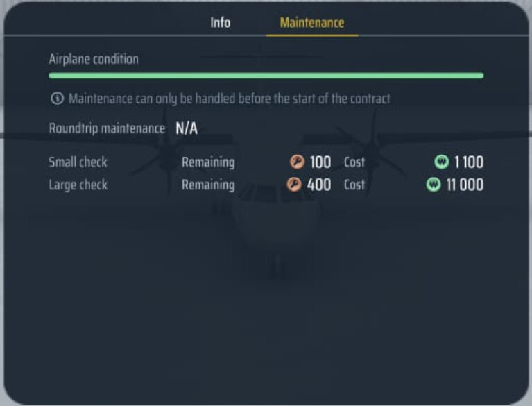Click the green coin icon beside 11 000
Image resolution: width=532 pixels, height=406 pixels.
pyautogui.click(x=434, y=185)
